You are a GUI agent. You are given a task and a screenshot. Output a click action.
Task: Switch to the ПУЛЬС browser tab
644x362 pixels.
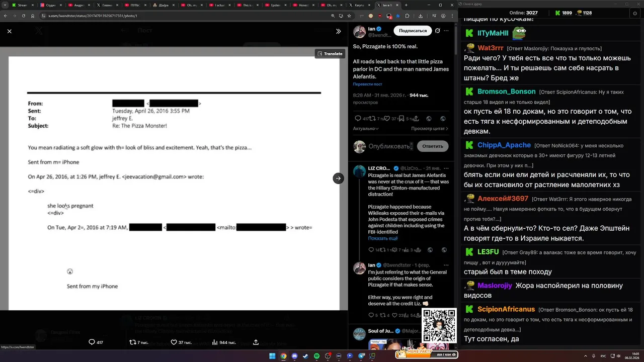tap(135, 5)
